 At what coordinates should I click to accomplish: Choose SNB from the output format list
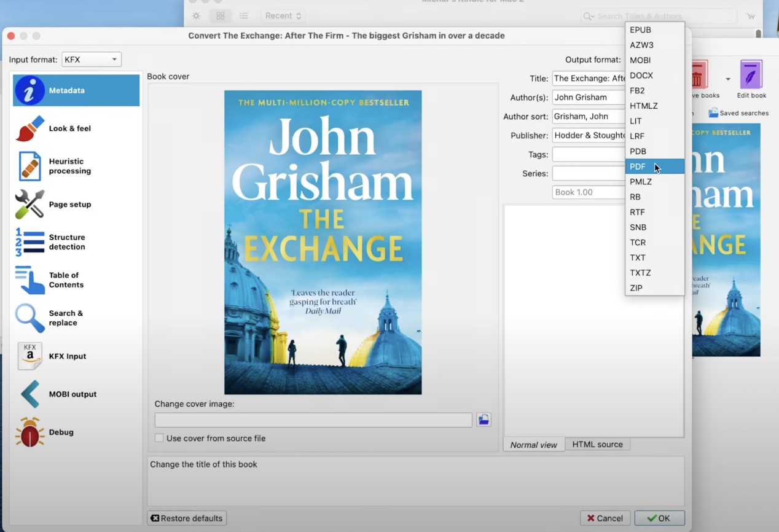click(655, 227)
